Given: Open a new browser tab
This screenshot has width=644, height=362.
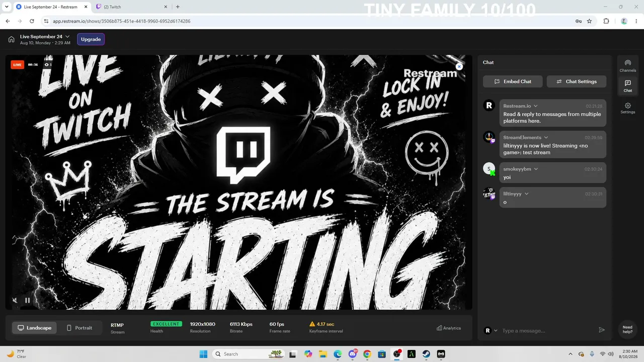Looking at the screenshot, I should (x=178, y=7).
